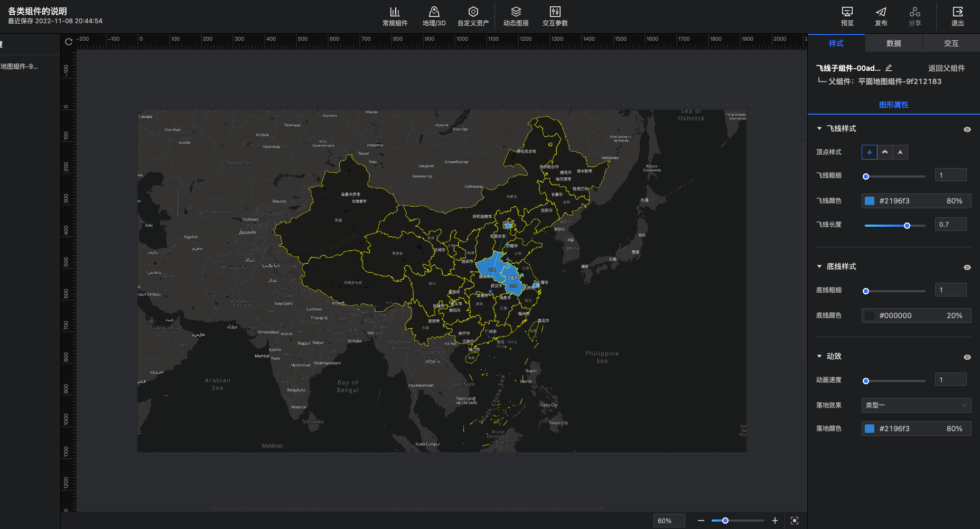The width and height of the screenshot is (980, 529).
Task: Select the airplane vertex style icon
Action: click(x=869, y=152)
